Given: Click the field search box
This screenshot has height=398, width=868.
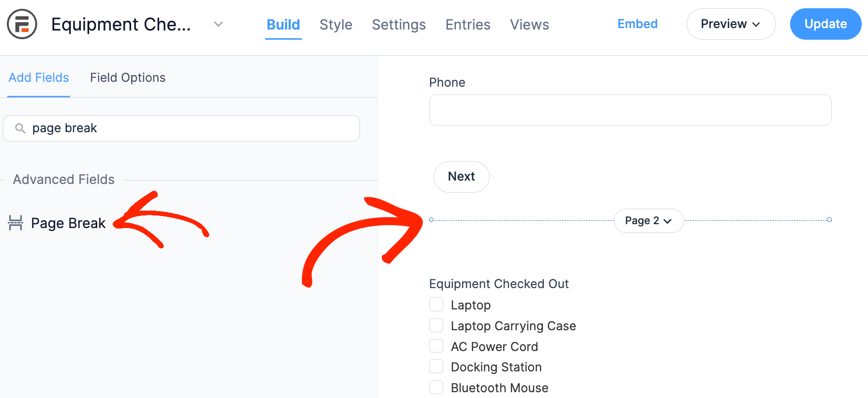Looking at the screenshot, I should pos(189,128).
